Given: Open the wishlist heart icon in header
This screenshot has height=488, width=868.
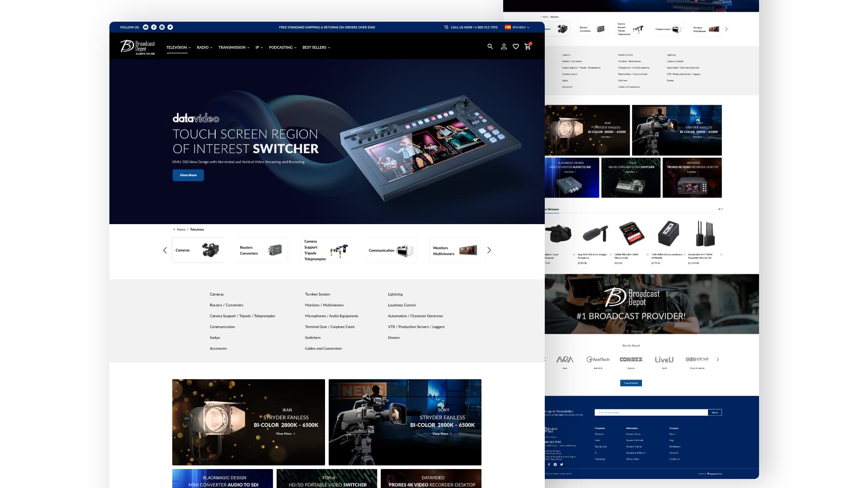Looking at the screenshot, I should click(516, 47).
